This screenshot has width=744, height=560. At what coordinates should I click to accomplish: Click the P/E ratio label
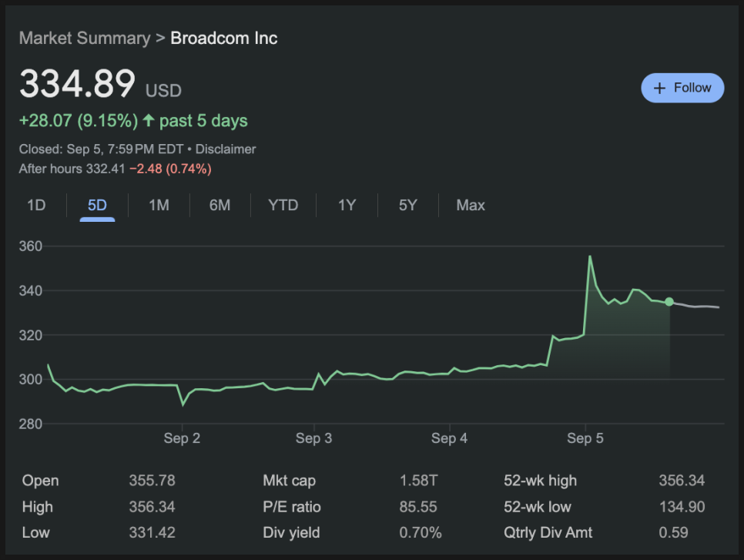coord(292,507)
